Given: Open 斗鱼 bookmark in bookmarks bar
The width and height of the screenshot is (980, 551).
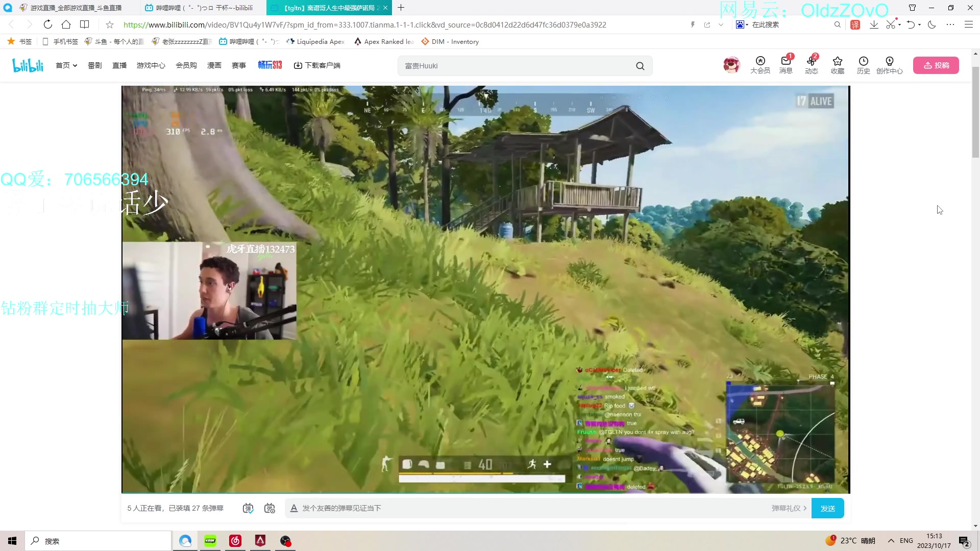Looking at the screenshot, I should pos(114,42).
